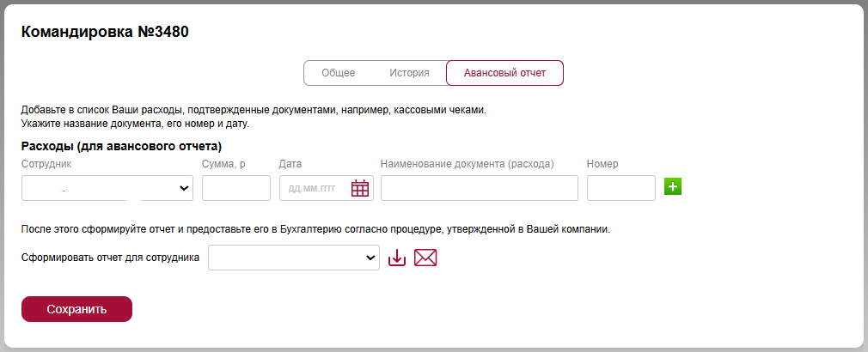Click the Сформировать отчет для сотрудника label
Viewport: 868px width, 352px height.
pyautogui.click(x=111, y=258)
